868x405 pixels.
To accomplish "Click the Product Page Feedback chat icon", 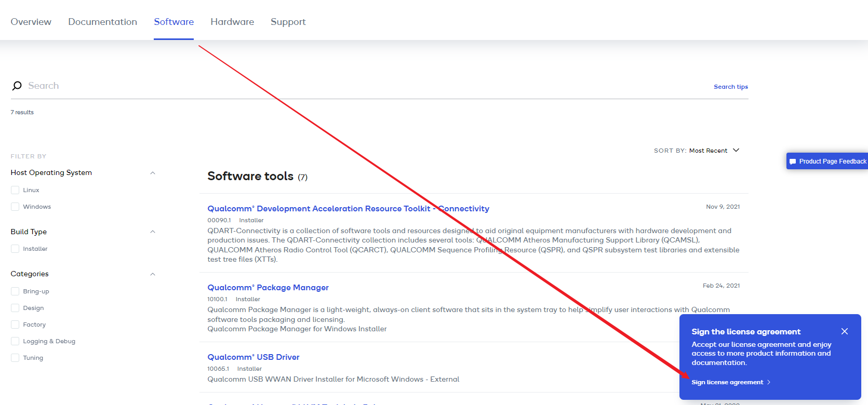I will pyautogui.click(x=793, y=161).
